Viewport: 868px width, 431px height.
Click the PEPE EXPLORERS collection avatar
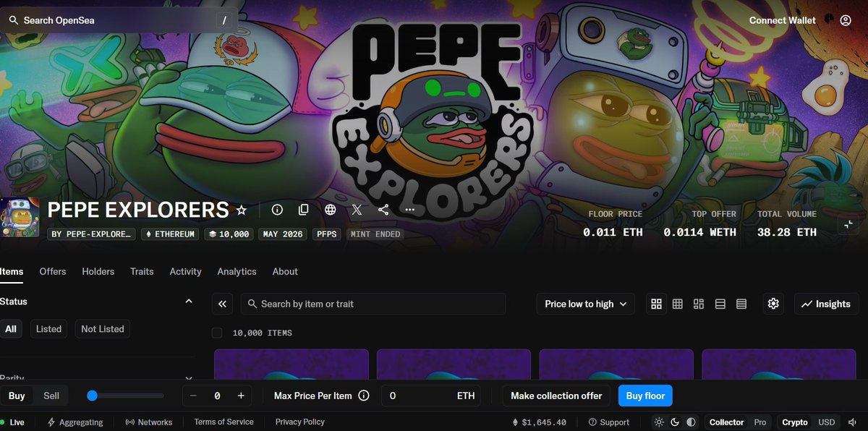tap(20, 217)
